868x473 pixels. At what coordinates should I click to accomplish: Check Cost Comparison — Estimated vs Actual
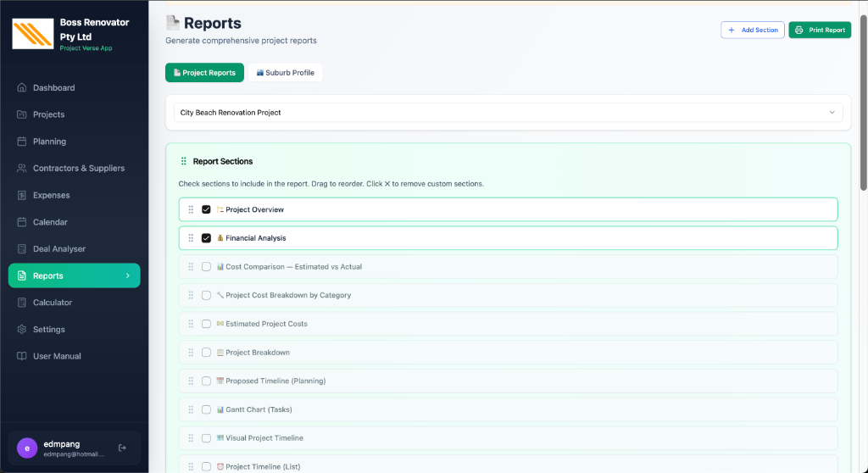pyautogui.click(x=206, y=266)
